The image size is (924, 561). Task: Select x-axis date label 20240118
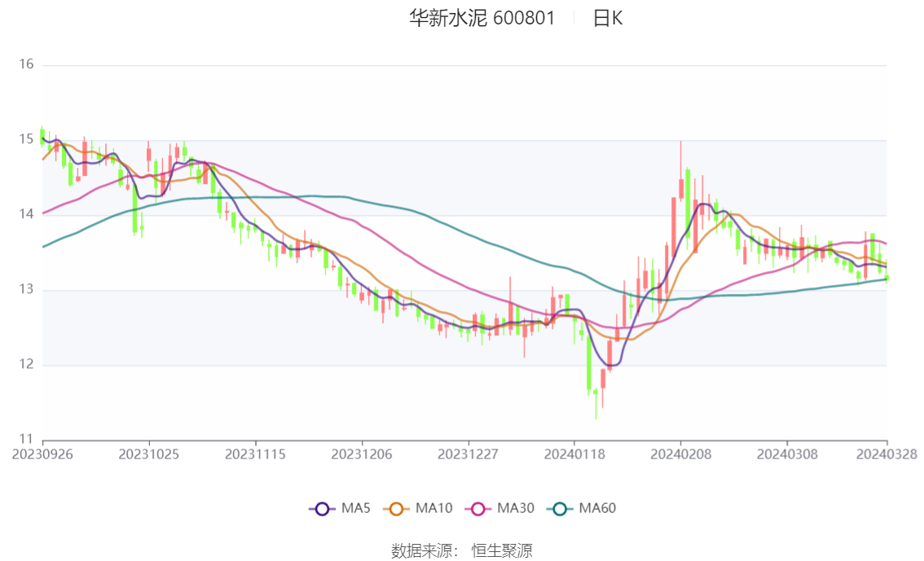click(574, 454)
